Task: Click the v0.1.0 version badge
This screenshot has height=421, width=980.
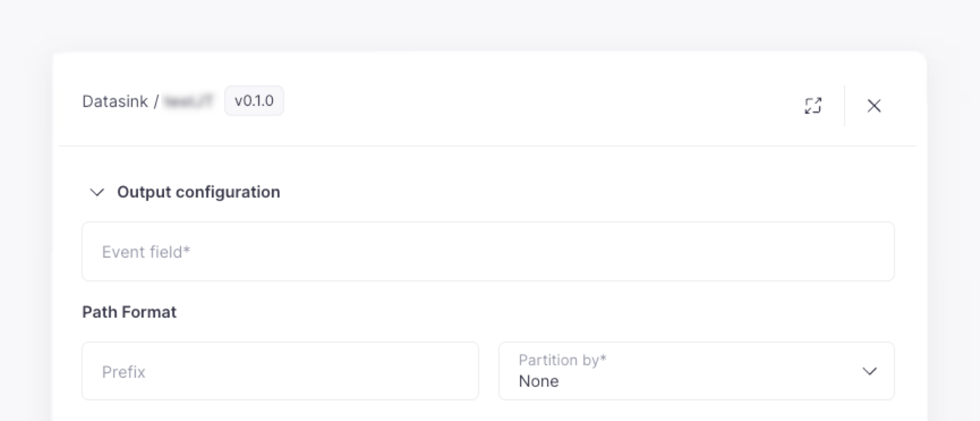Action: pyautogui.click(x=254, y=101)
